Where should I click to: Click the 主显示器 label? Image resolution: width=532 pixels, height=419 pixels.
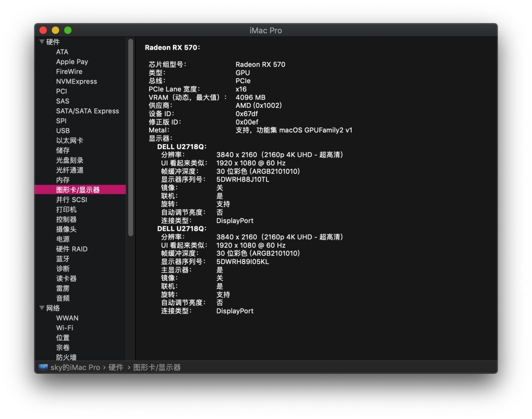[x=176, y=270]
